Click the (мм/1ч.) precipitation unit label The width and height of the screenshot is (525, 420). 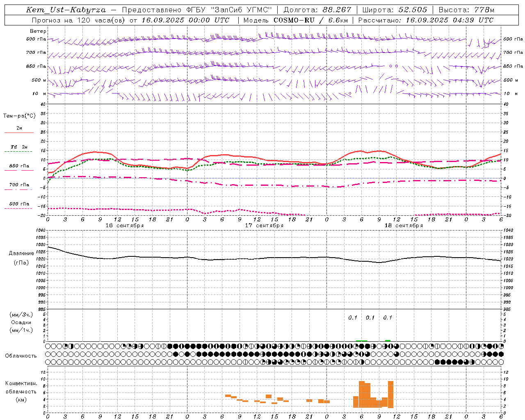point(21,330)
